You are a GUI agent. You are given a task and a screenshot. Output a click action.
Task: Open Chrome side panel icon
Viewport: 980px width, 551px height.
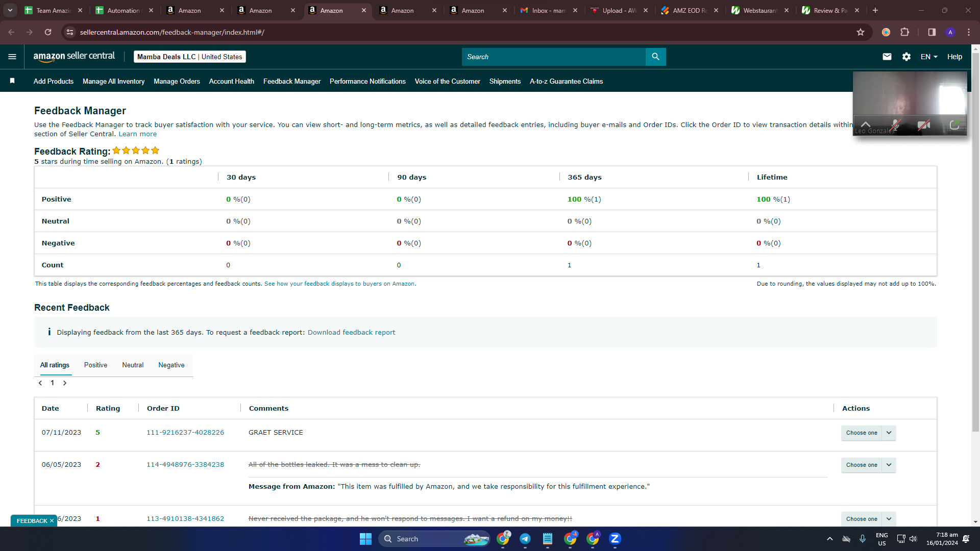tap(932, 32)
